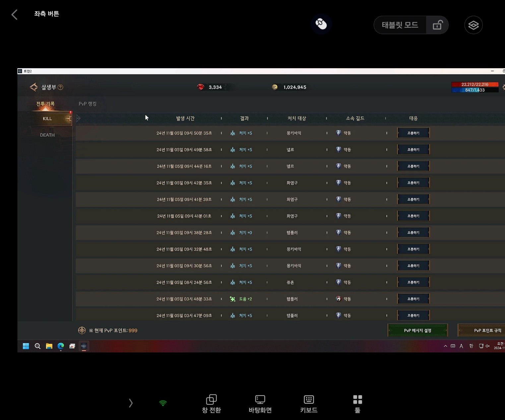This screenshot has height=420, width=505.
Task: Tap the back arrow next to 좌측 버튼
Action: point(14,15)
